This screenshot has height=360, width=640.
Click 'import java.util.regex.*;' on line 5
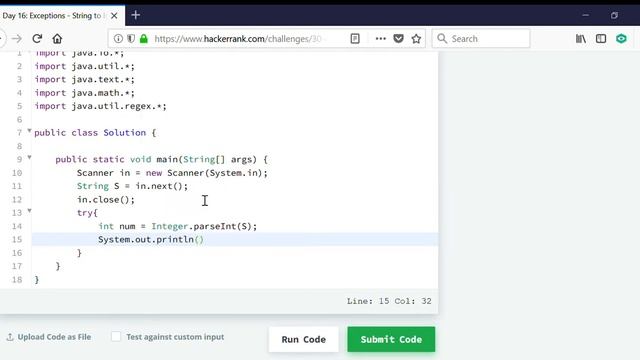click(100, 106)
